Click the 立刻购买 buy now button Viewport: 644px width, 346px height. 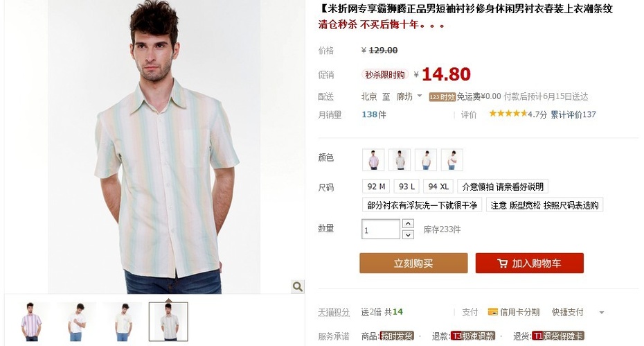tap(413, 263)
